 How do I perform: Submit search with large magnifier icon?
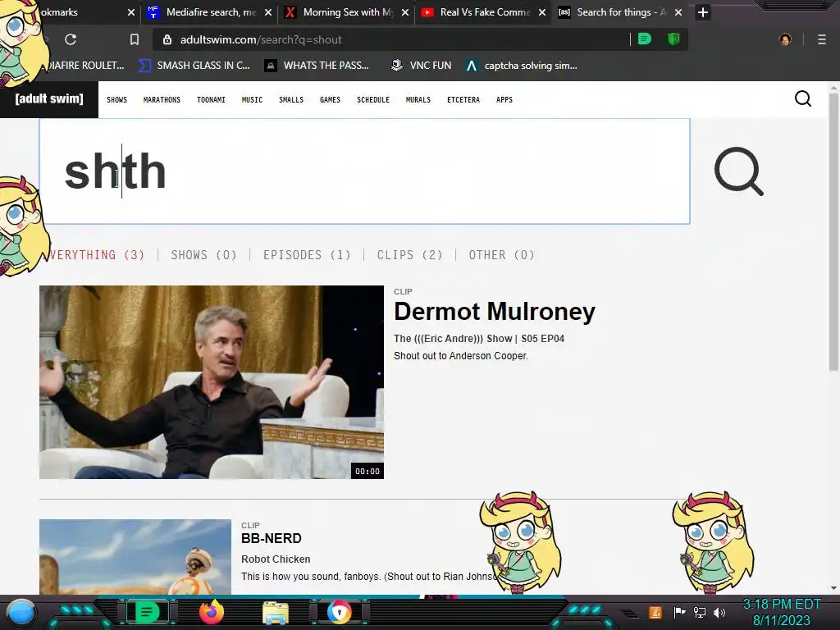[x=739, y=171]
